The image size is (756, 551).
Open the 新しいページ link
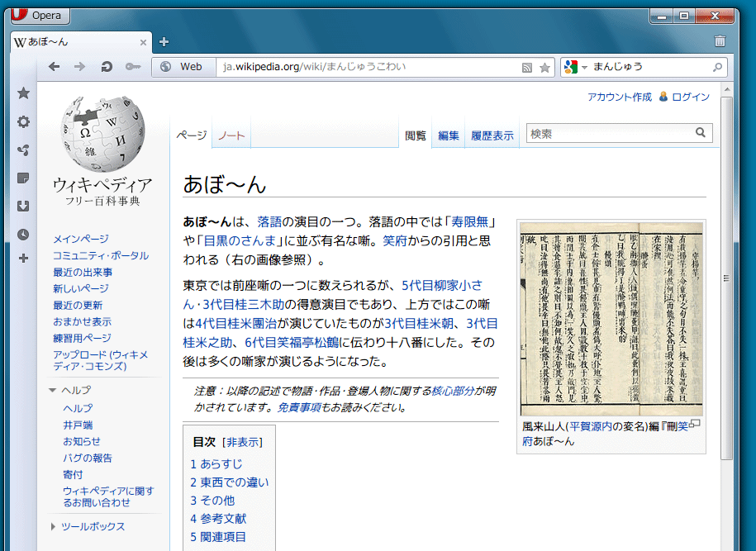point(81,288)
